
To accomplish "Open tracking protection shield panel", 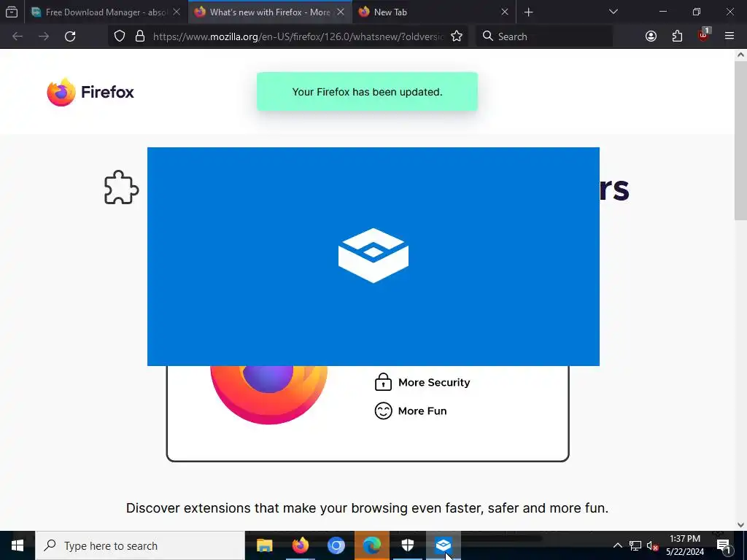I will tap(120, 36).
